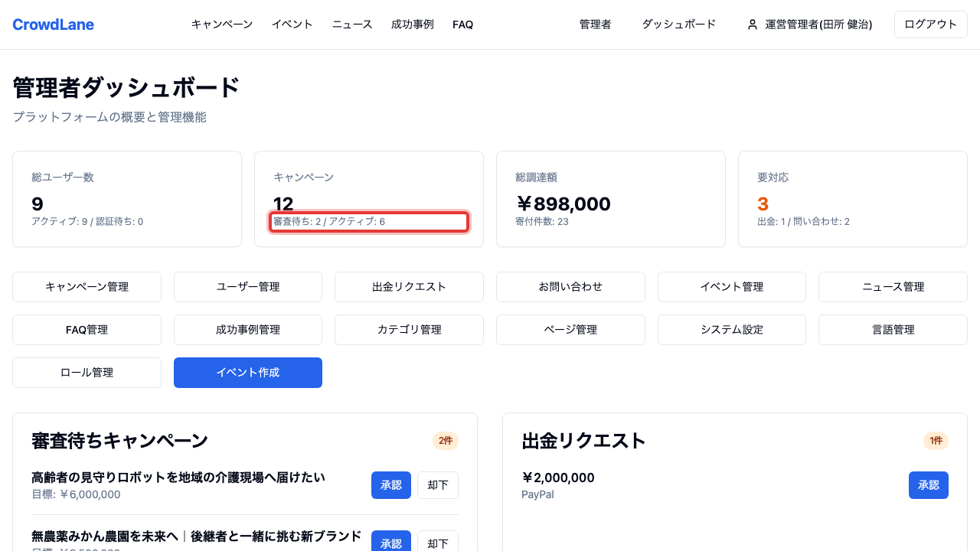The width and height of the screenshot is (980, 551).
Task: Open ニュース from the top navigation
Action: coord(352,24)
